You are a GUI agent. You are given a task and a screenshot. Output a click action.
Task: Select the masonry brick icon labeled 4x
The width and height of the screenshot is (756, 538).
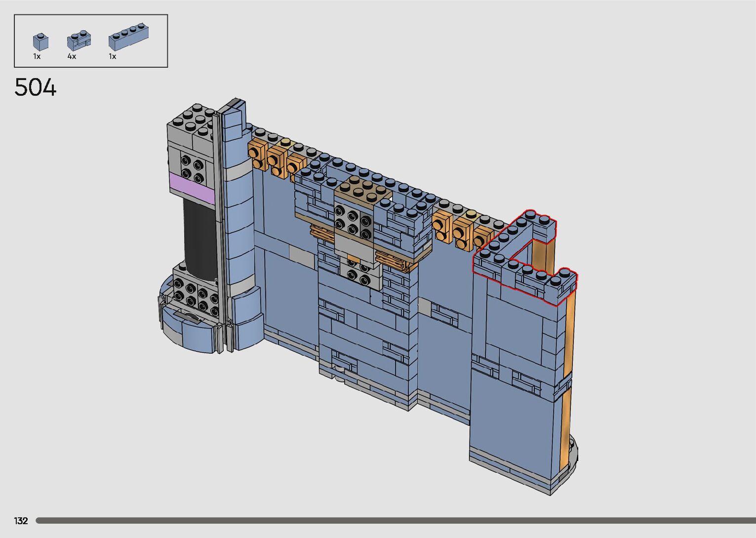pyautogui.click(x=79, y=41)
